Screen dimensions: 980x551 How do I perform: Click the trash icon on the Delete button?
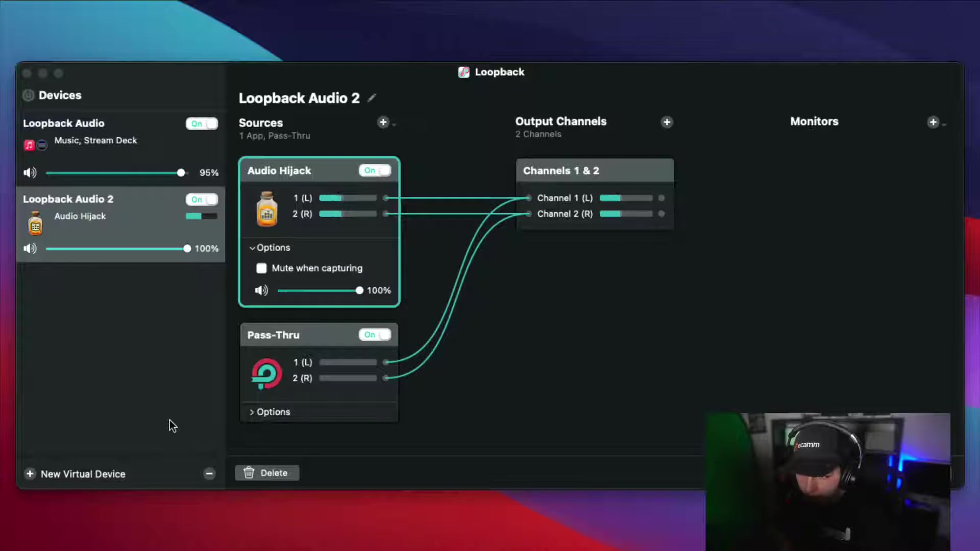(249, 473)
